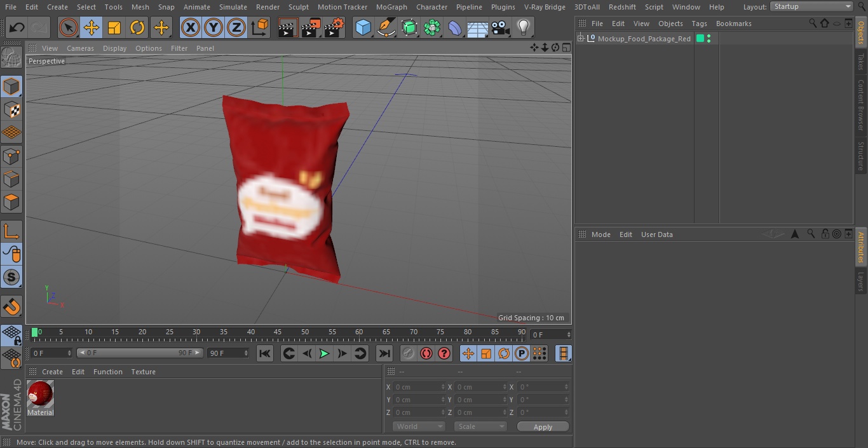868x448 pixels.
Task: Open the Attributes vertical tab
Action: (861, 247)
